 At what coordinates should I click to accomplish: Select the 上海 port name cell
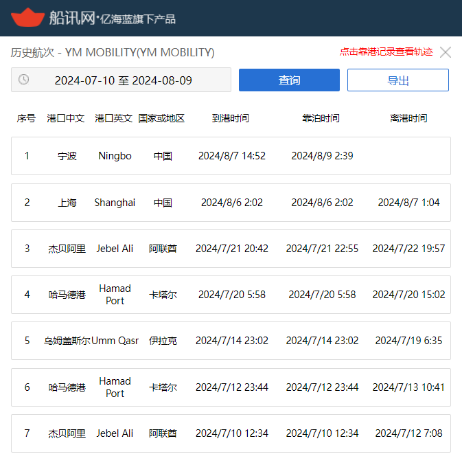tap(67, 203)
